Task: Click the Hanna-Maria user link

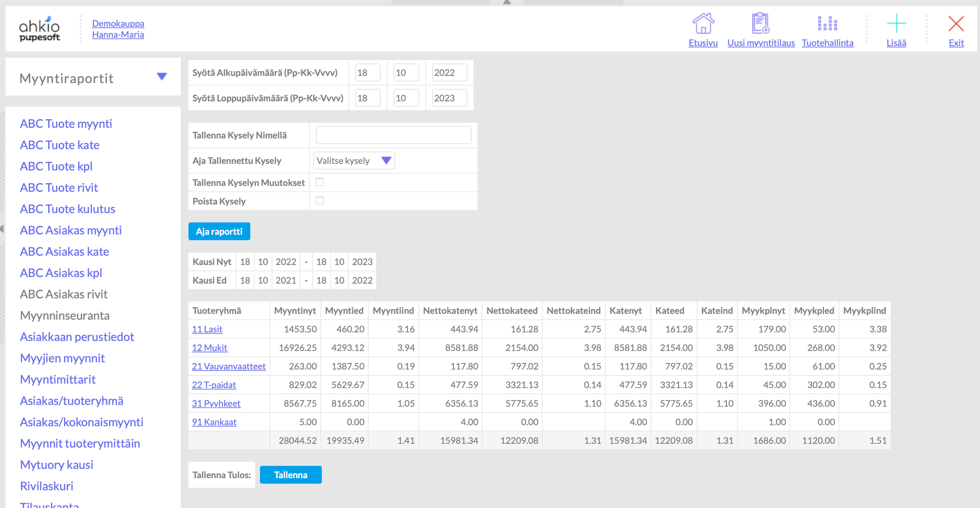Action: pos(118,34)
